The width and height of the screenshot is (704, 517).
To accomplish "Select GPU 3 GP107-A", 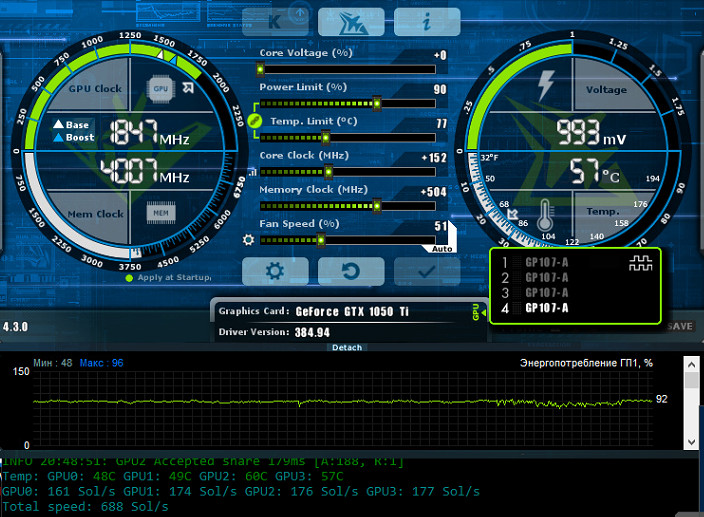I will pyautogui.click(x=535, y=293).
